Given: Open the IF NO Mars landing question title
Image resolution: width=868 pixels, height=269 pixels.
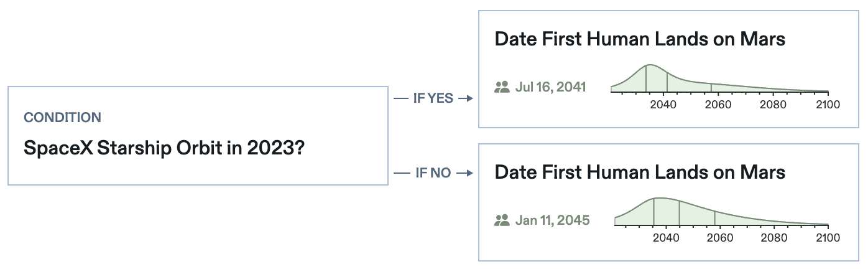Looking at the screenshot, I should [x=640, y=172].
